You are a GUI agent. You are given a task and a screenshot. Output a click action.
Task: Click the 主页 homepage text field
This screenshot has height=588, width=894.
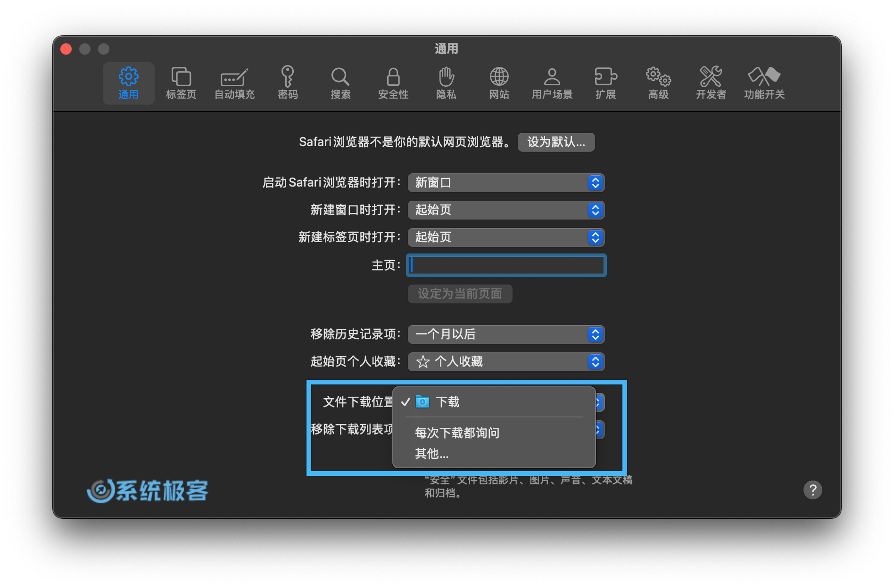pos(506,265)
